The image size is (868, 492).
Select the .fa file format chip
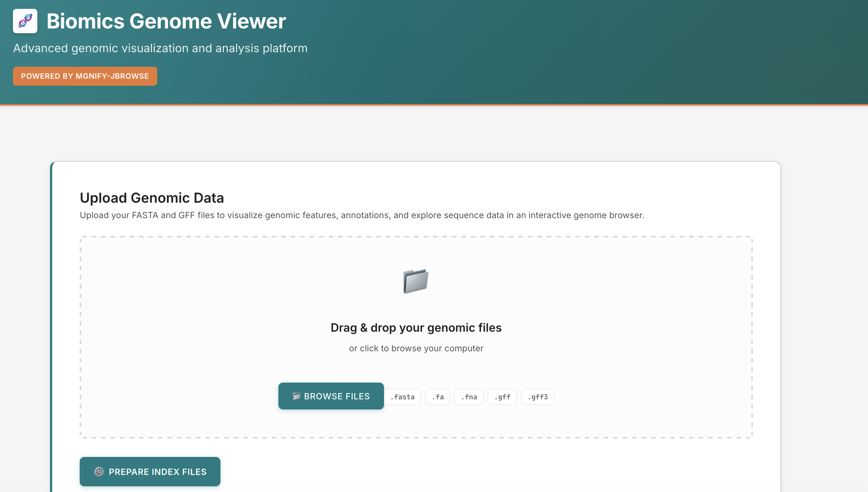(438, 397)
